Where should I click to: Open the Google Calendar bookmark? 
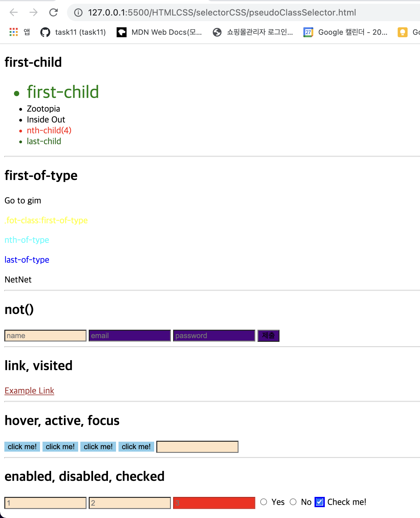[345, 32]
